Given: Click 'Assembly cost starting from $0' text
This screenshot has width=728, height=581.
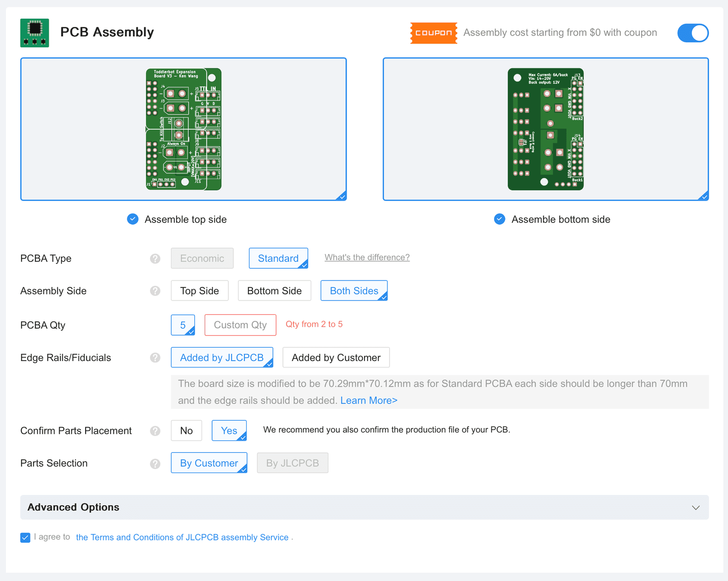Looking at the screenshot, I should point(532,33).
